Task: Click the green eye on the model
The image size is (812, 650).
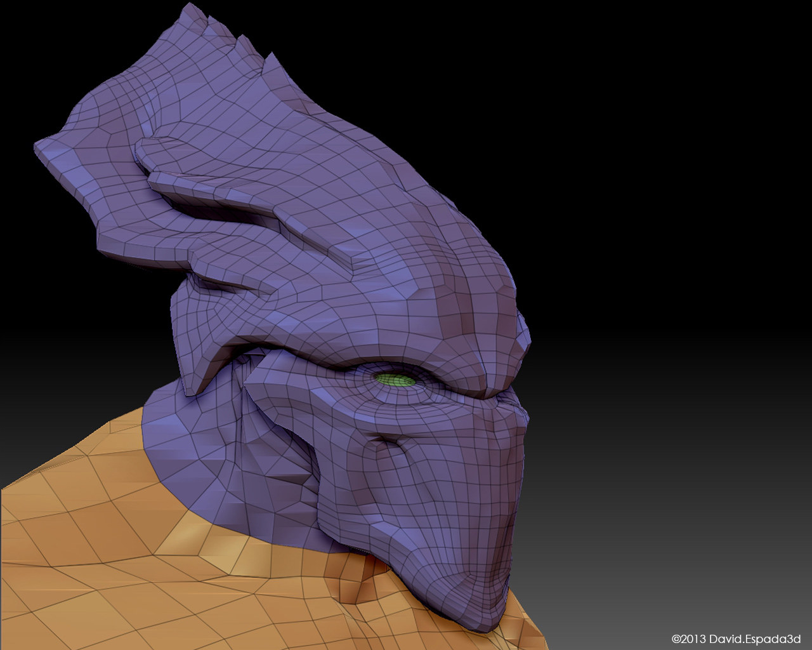Action: point(395,380)
